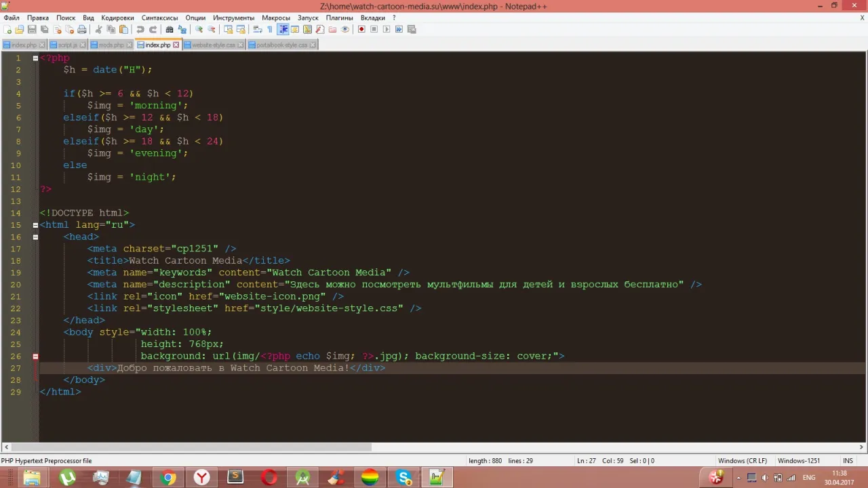Print the current document
This screenshot has width=868, height=488.
point(81,29)
